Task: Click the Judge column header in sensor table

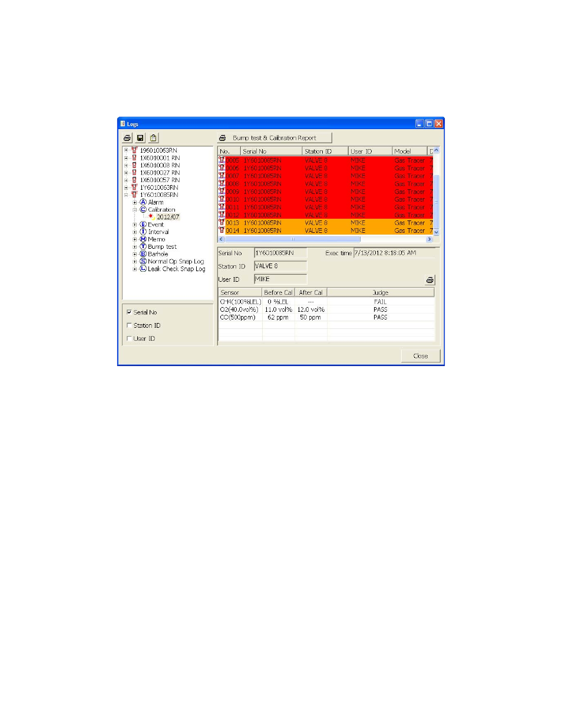Action: click(381, 292)
